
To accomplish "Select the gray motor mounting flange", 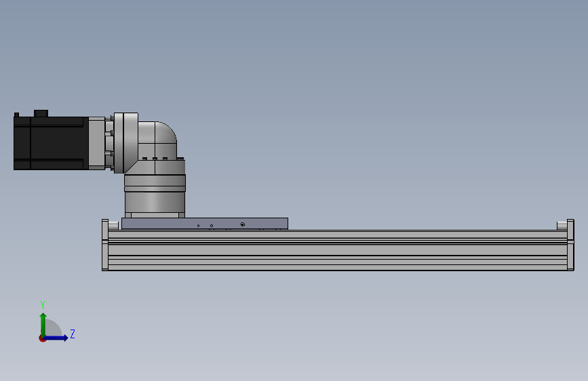I will pos(97,143).
